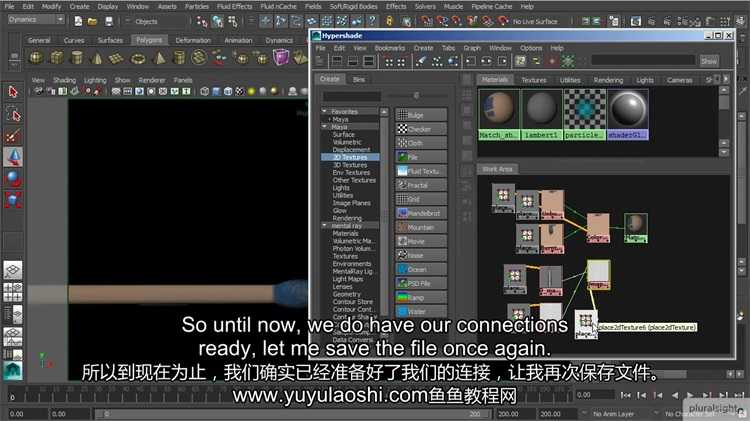This screenshot has height=421, width=750.
Task: Switch to Deformation shelf tab
Action: tap(193, 40)
